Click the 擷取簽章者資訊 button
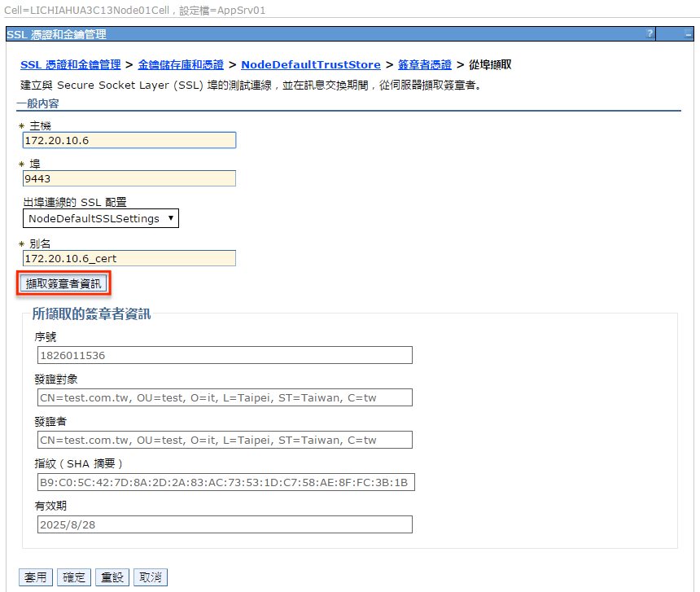Viewport: 700px width, 592px height. pyautogui.click(x=64, y=283)
